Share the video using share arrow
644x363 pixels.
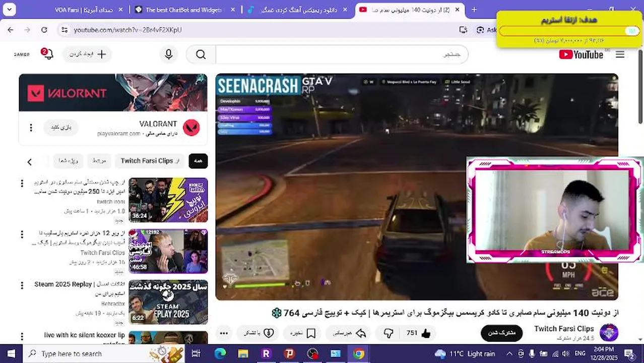click(x=349, y=333)
